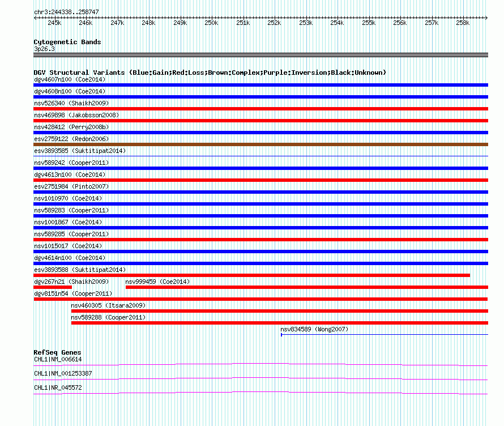Select dgv4614n100 (Coe2014) variant
504x426 pixels.
70,258
